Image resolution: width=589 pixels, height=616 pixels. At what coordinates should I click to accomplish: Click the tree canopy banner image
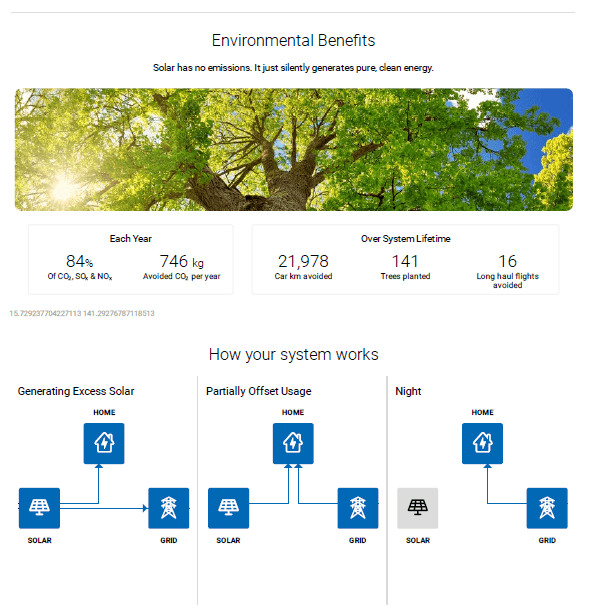294,149
